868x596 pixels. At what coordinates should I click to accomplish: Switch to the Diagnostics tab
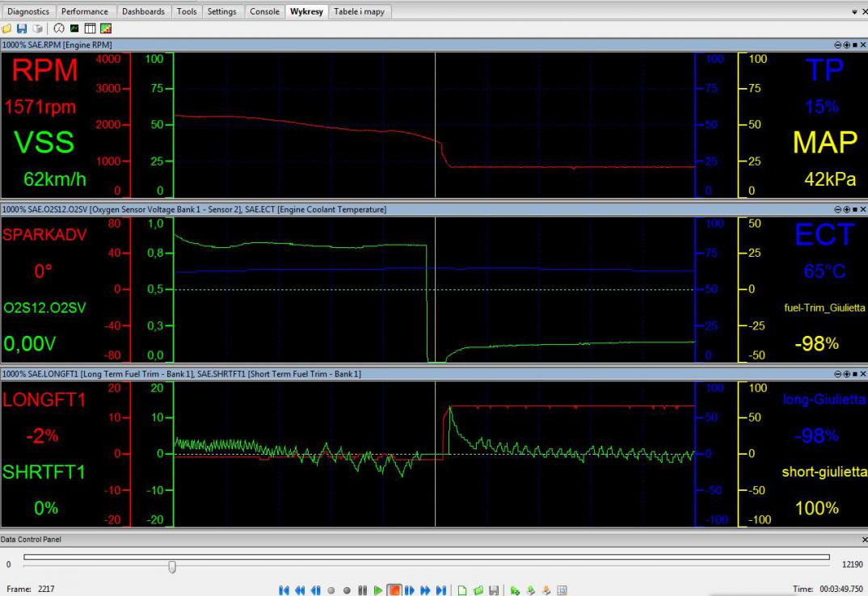coord(28,11)
